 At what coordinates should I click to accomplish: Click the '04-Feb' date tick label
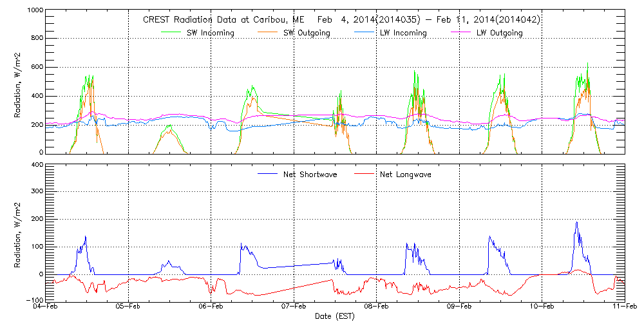click(45, 307)
